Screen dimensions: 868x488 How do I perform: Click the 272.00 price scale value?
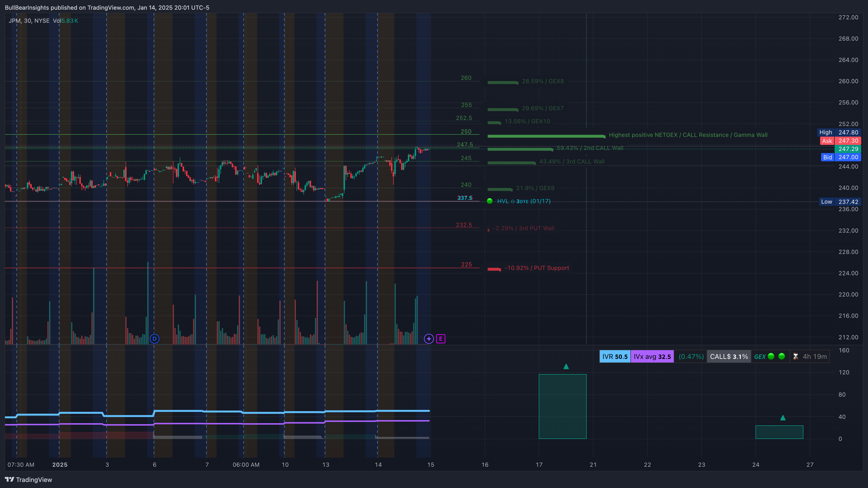coord(848,17)
